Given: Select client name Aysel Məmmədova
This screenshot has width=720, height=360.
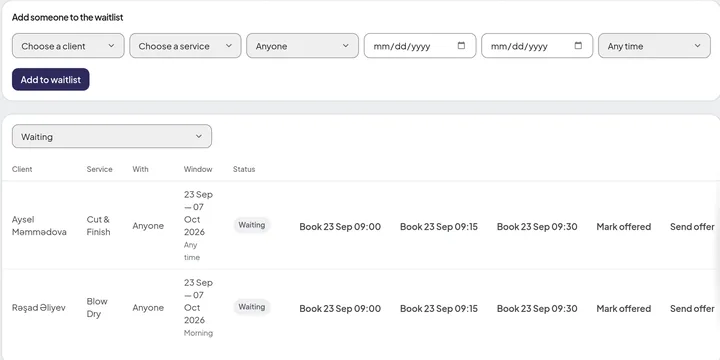Looking at the screenshot, I should click(39, 225).
